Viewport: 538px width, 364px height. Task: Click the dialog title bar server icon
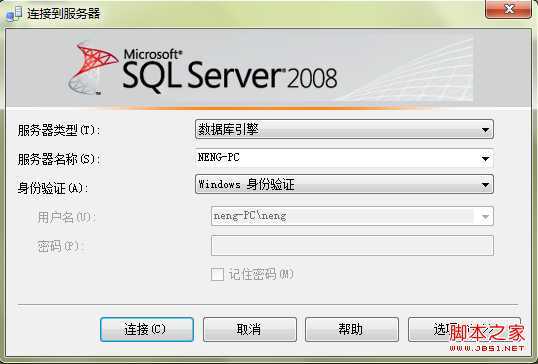coord(14,14)
